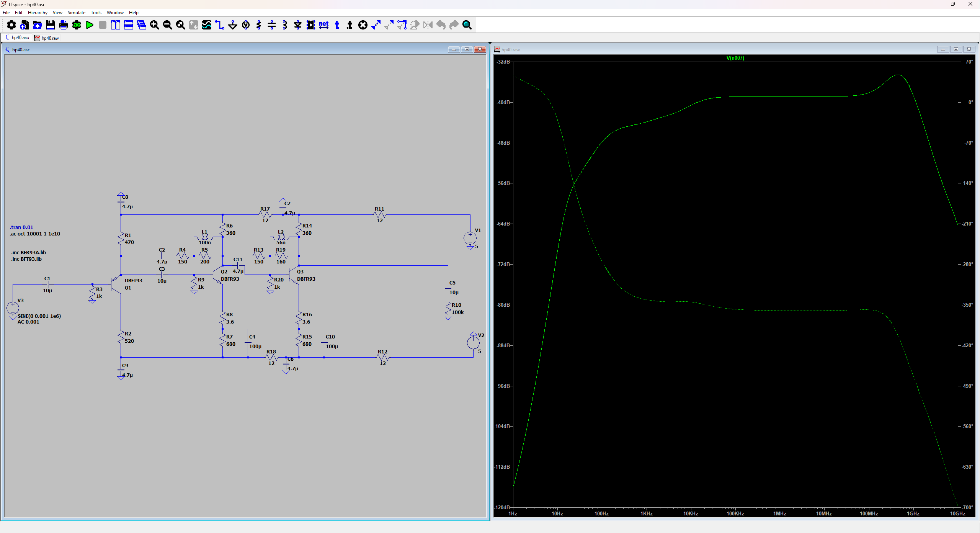
Task: Click the Run simulation green play icon
Action: (x=90, y=25)
